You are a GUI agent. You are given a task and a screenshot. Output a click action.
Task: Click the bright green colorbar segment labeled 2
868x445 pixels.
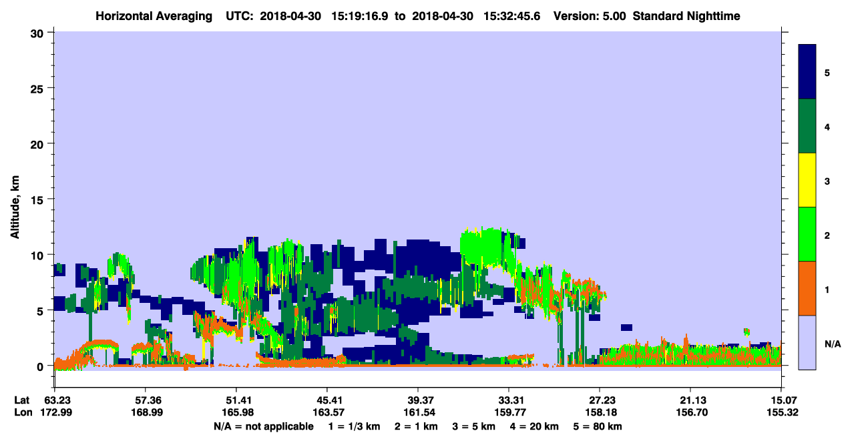pos(807,234)
